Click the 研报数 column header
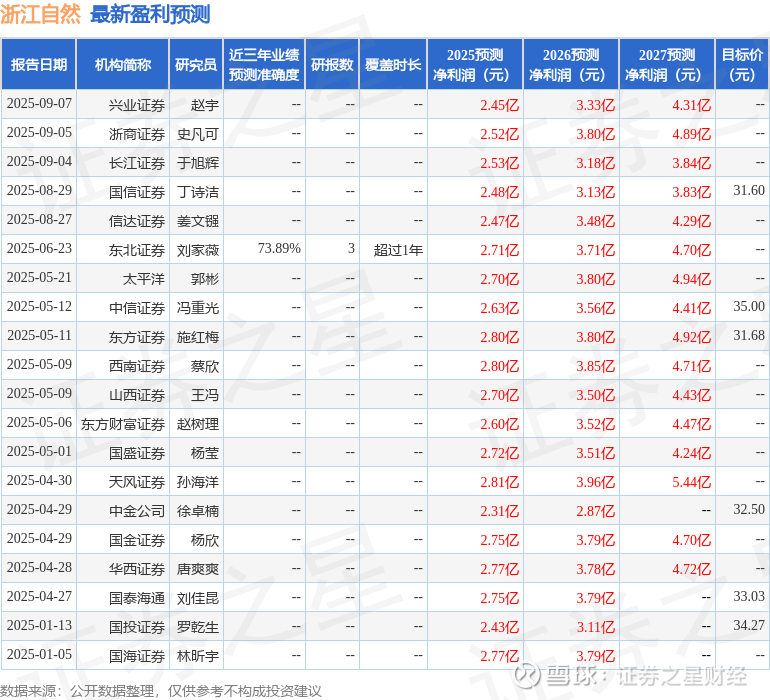This screenshot has width=770, height=700. tap(332, 65)
